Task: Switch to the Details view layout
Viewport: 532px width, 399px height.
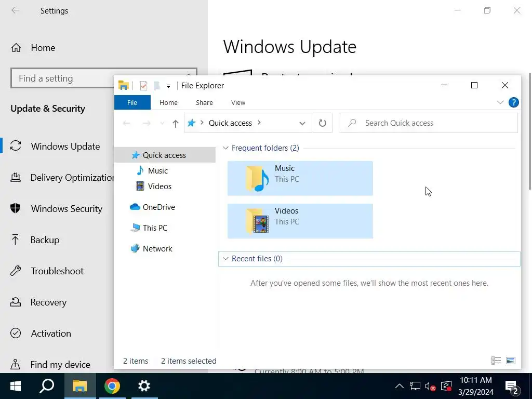Action: pyautogui.click(x=496, y=361)
